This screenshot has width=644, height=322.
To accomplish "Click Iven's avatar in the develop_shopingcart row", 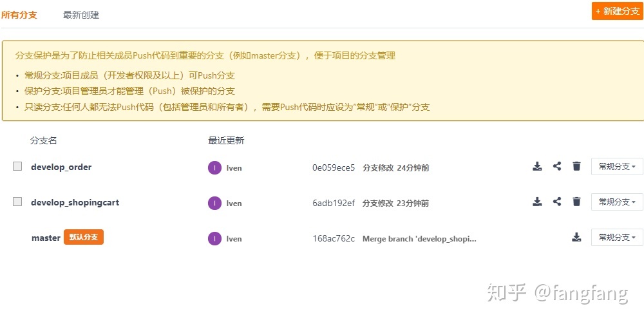I will click(215, 204).
